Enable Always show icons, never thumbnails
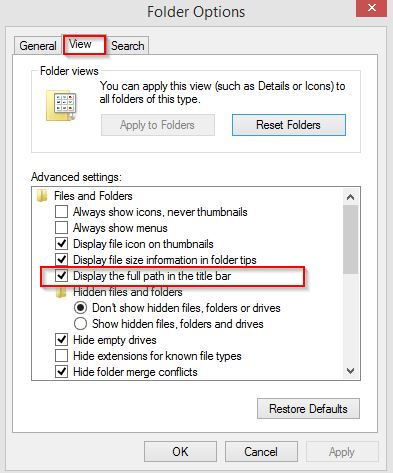The width and height of the screenshot is (393, 473). point(61,212)
